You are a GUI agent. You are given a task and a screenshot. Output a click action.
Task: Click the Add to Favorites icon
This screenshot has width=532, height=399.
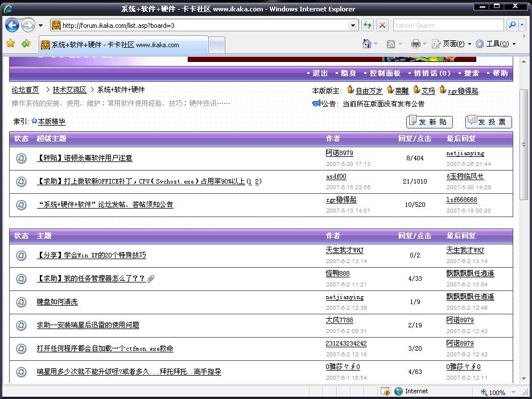pyautogui.click(x=26, y=44)
